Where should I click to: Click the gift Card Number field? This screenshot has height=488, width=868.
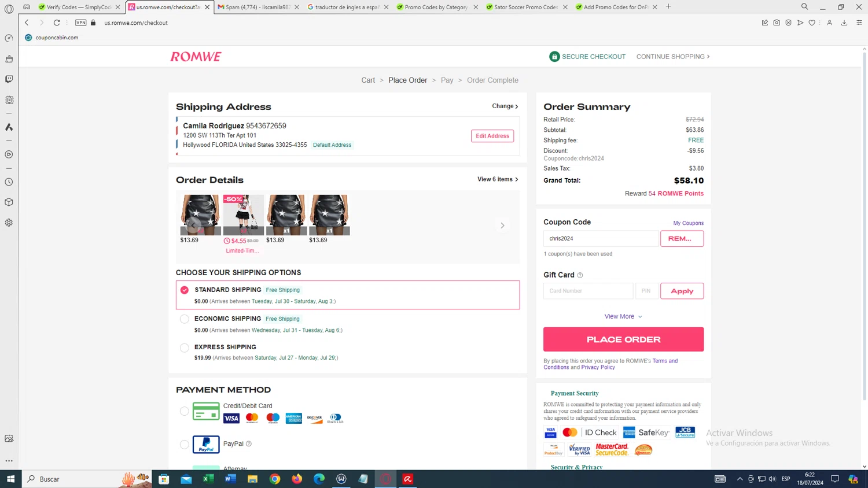[588, 291]
